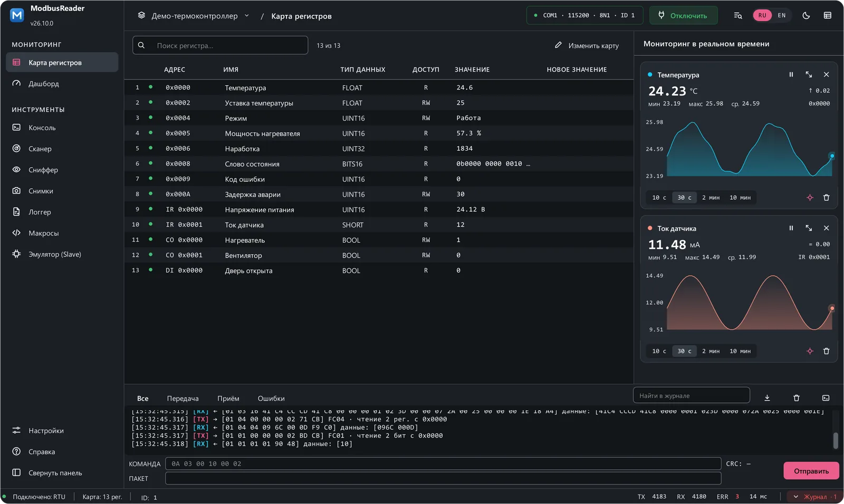Focus the Найти в журнале field
The image size is (844, 504).
click(x=691, y=395)
